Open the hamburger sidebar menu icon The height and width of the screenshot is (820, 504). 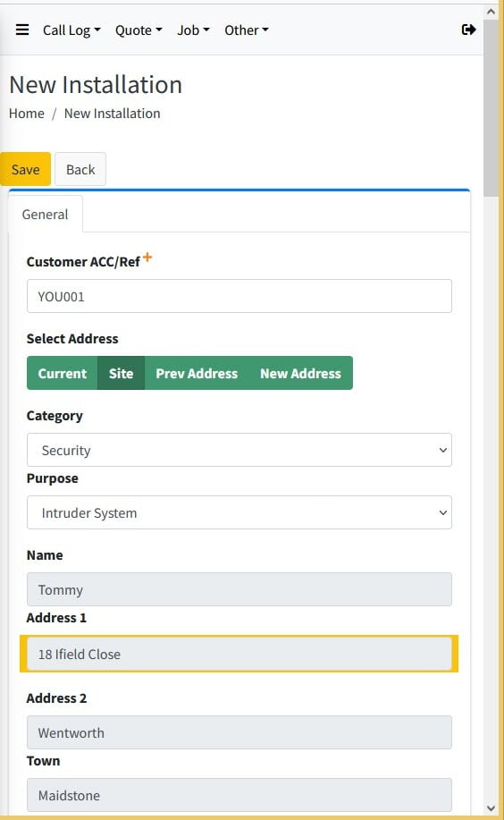point(22,30)
